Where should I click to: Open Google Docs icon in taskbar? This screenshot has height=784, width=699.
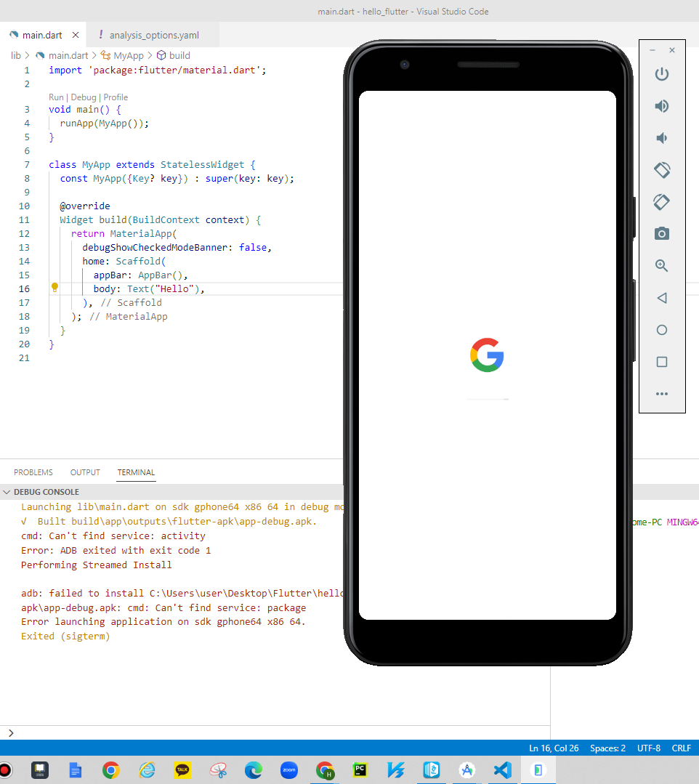[x=75, y=770]
